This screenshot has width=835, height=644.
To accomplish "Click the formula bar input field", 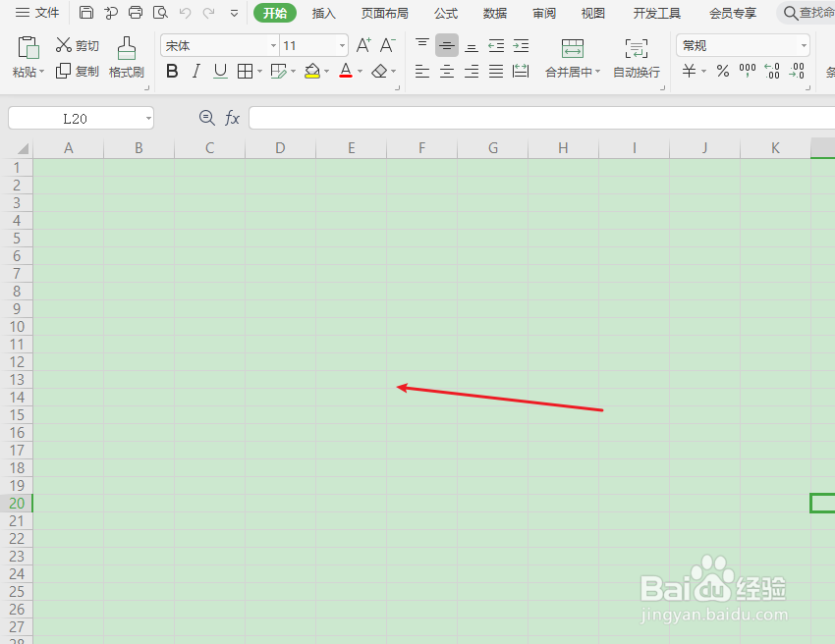I will (x=541, y=118).
